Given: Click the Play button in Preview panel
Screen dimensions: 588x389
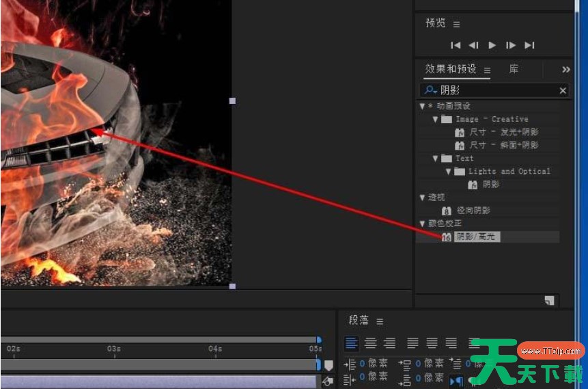Looking at the screenshot, I should tap(492, 45).
